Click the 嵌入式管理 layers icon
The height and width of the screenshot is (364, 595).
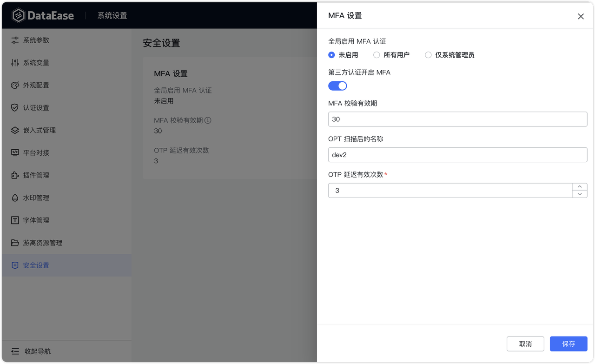15,130
